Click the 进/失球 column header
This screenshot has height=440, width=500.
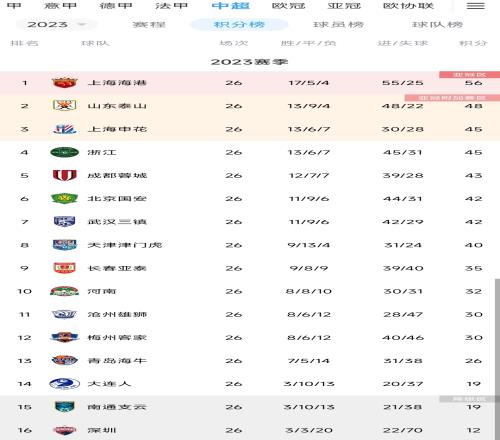tap(403, 43)
